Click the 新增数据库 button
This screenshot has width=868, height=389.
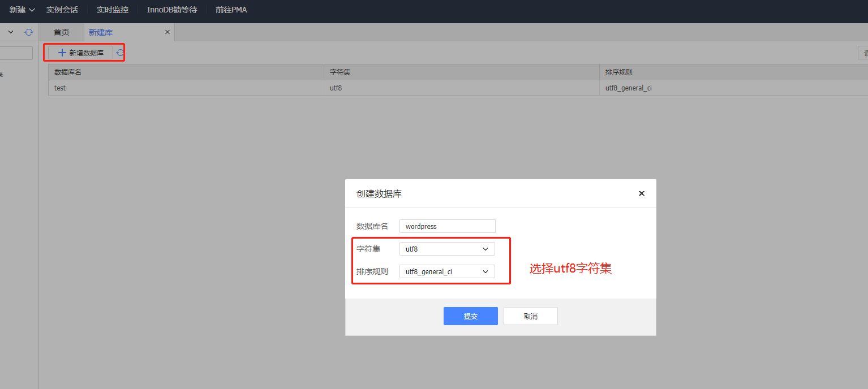(x=80, y=53)
